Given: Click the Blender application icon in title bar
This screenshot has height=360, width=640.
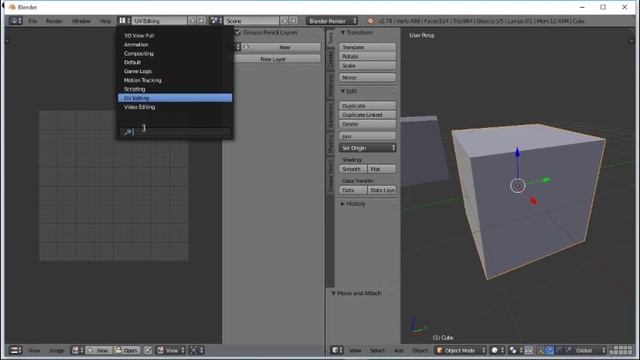Looking at the screenshot, I should tap(12, 7).
